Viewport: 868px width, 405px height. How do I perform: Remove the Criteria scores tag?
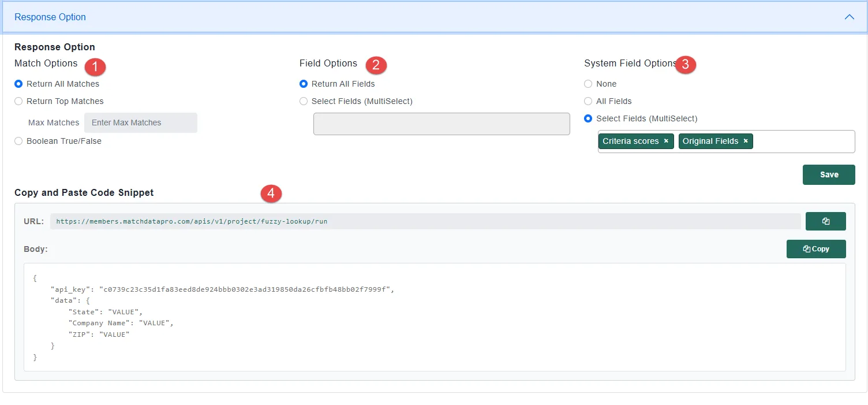[x=666, y=141]
